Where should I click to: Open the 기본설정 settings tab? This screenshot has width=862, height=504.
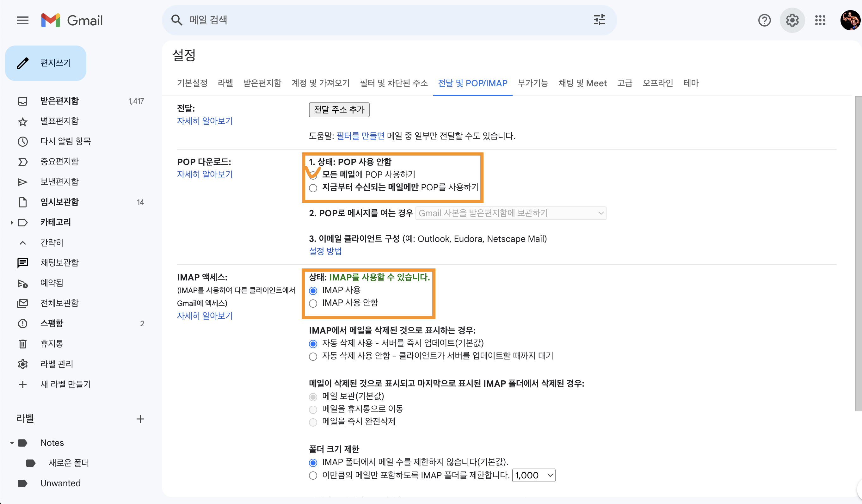192,83
